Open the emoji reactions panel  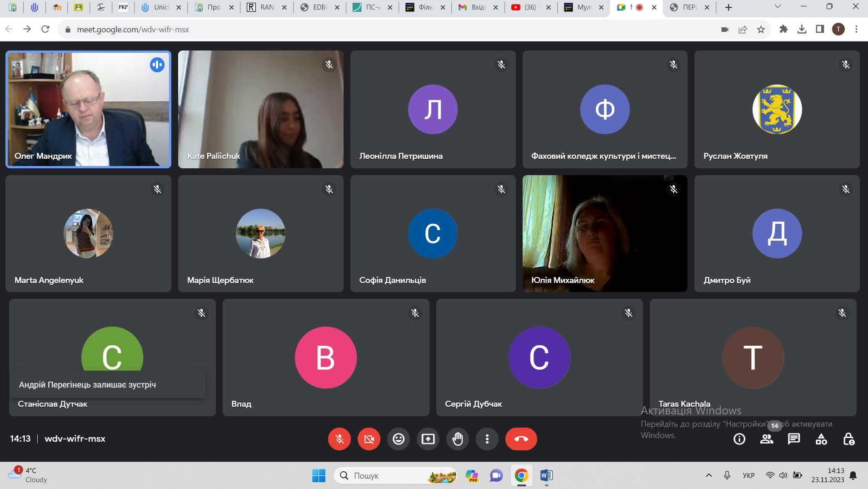[398, 439]
